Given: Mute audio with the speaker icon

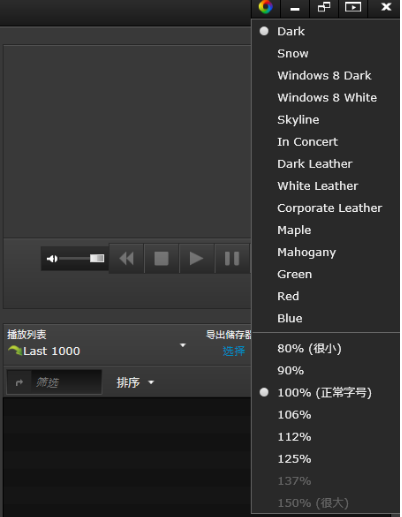Looking at the screenshot, I should (52, 259).
